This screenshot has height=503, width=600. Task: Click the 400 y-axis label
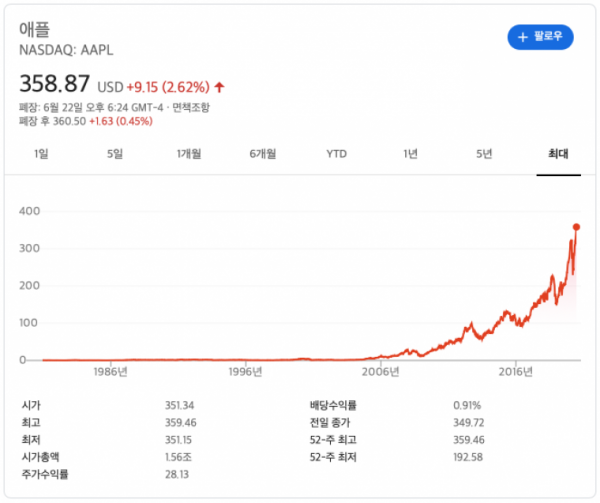click(29, 211)
